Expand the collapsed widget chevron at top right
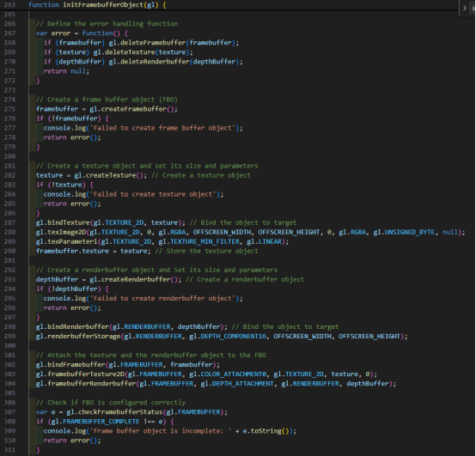The width and height of the screenshot is (476, 456). pyautogui.click(x=465, y=8)
